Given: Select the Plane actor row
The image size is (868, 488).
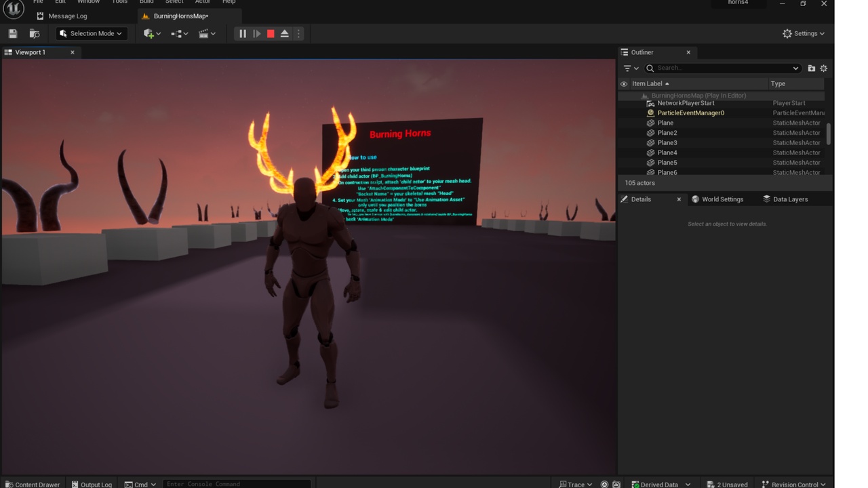Looking at the screenshot, I should [721, 123].
